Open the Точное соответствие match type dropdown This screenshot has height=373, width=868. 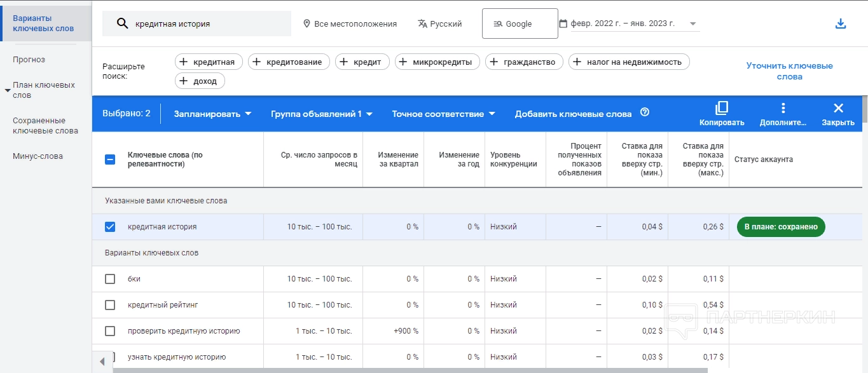pyautogui.click(x=443, y=114)
